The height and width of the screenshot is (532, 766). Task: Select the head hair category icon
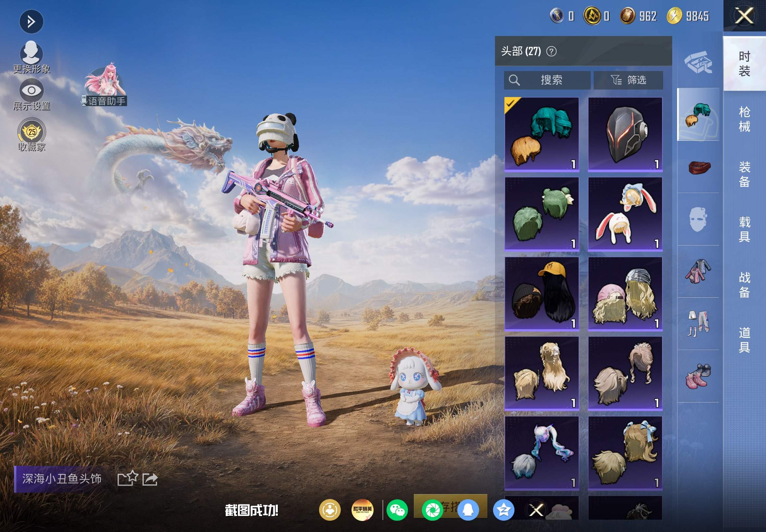click(698, 114)
